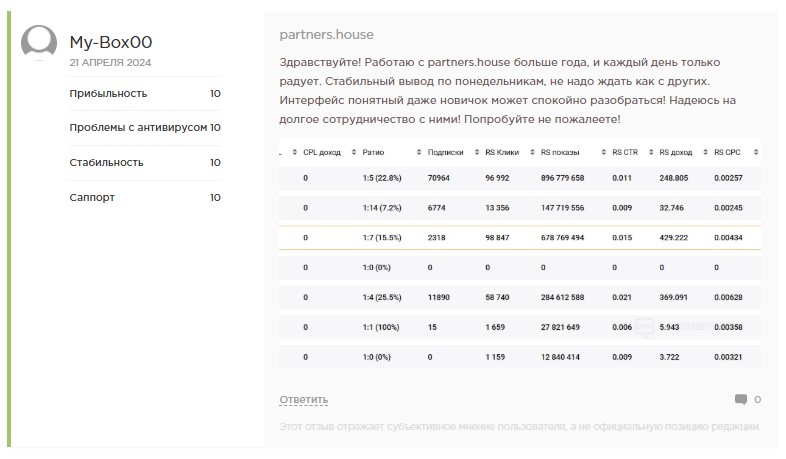Sort table by RS Клики column
Image resolution: width=786 pixels, height=459 pixels.
(x=502, y=152)
